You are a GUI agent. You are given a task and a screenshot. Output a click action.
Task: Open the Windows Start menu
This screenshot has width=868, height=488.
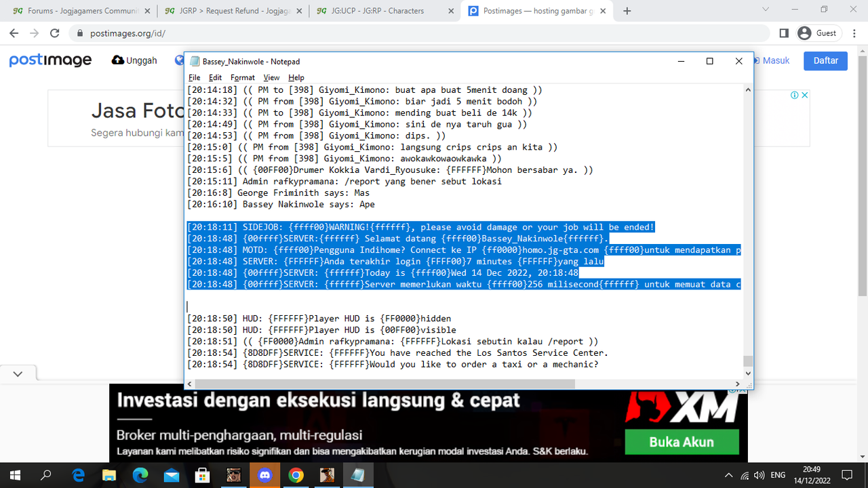15,474
